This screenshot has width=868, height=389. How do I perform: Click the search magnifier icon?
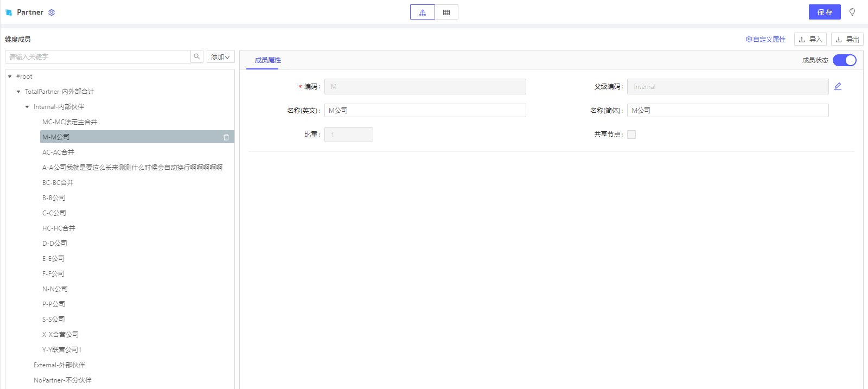197,56
